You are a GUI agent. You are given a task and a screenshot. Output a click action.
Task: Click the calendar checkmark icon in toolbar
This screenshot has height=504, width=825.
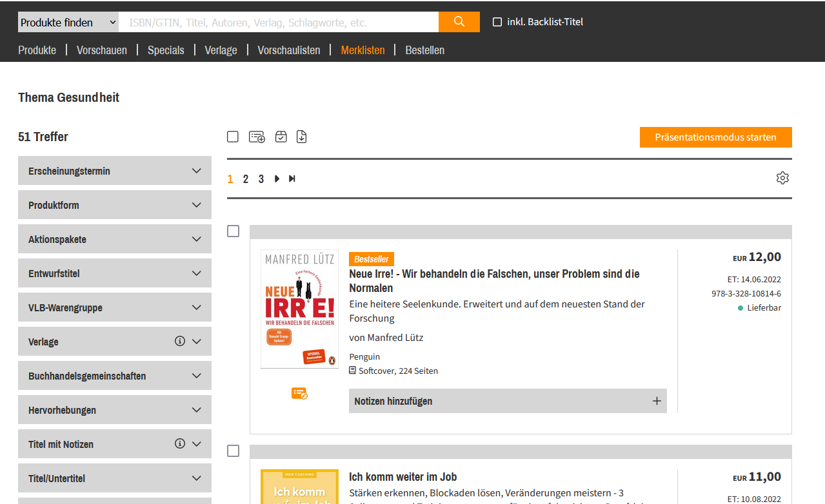(281, 137)
